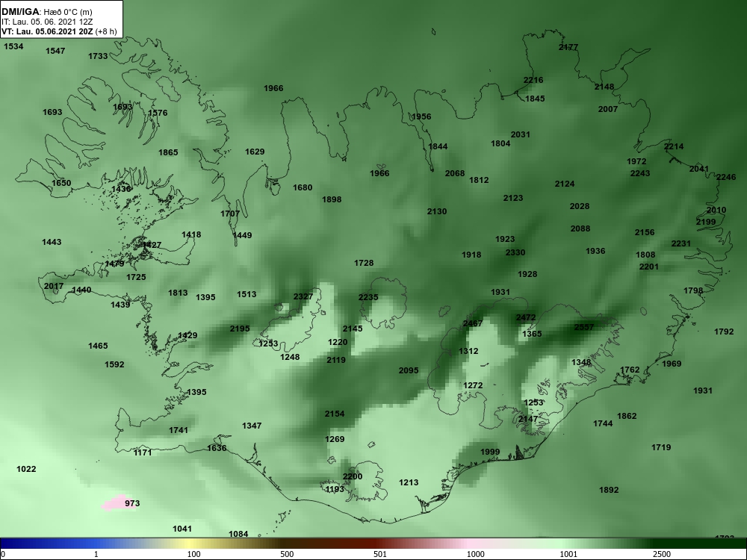Click the 1728 height value

coord(364,263)
